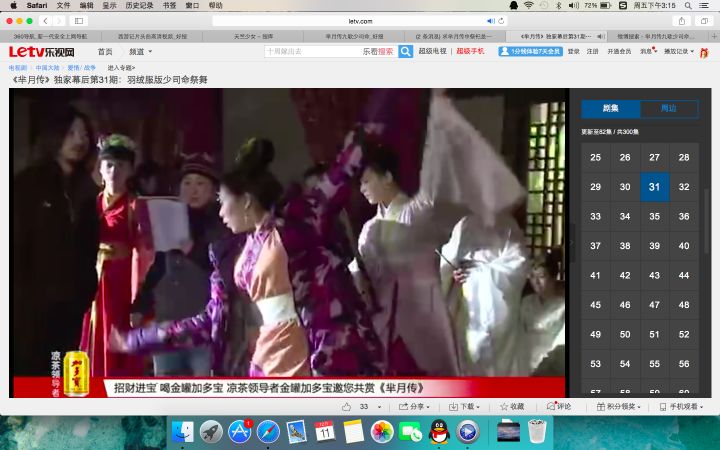This screenshot has width=720, height=450.
Task: Show all tabs overview button
Action: pos(704,21)
